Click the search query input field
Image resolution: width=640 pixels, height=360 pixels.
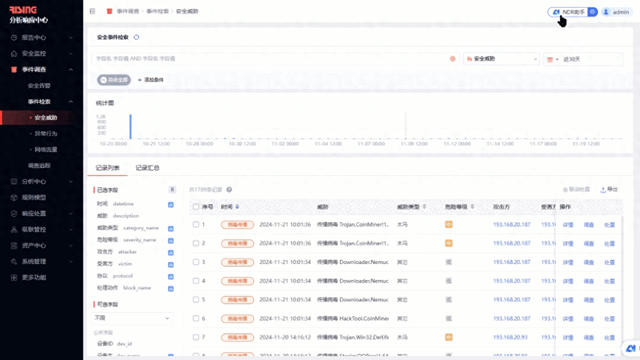270,59
